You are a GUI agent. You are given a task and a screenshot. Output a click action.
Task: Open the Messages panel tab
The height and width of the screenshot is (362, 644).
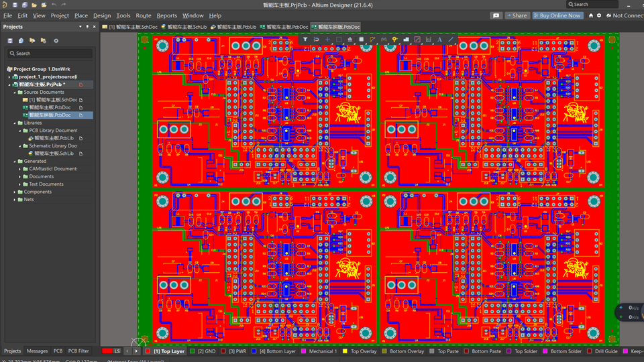[37, 351]
